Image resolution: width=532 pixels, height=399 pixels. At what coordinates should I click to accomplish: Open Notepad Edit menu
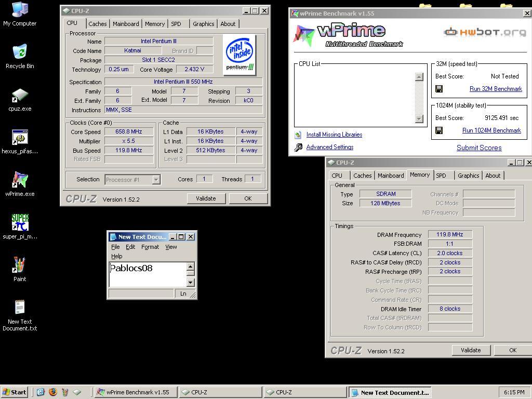130,247
